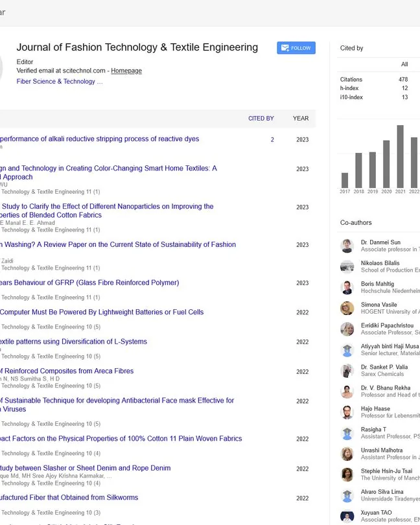Open Simona Vasile co-author profile

[x=379, y=305]
